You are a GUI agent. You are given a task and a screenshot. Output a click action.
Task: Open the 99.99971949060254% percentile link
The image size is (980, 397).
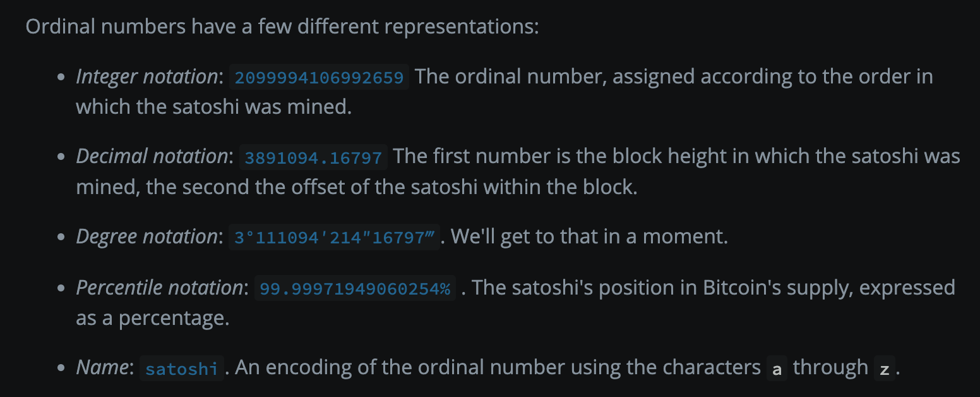pyautogui.click(x=355, y=289)
